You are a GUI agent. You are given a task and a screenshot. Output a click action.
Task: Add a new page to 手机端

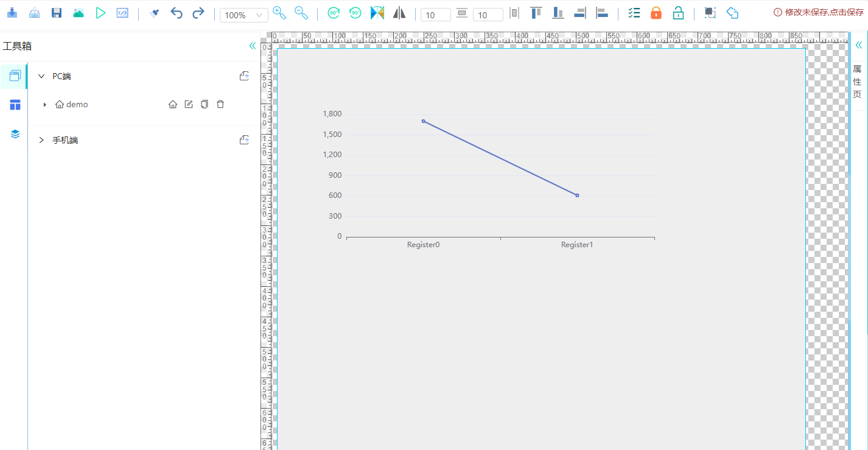coord(244,140)
